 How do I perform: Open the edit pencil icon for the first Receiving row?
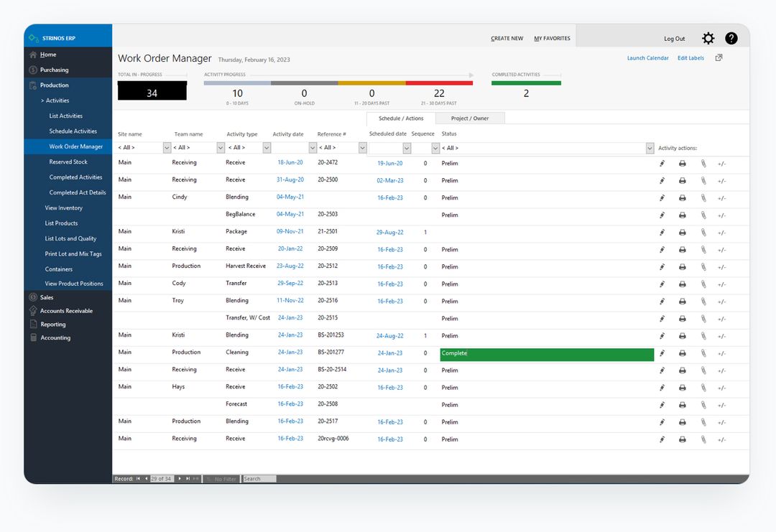tap(662, 163)
